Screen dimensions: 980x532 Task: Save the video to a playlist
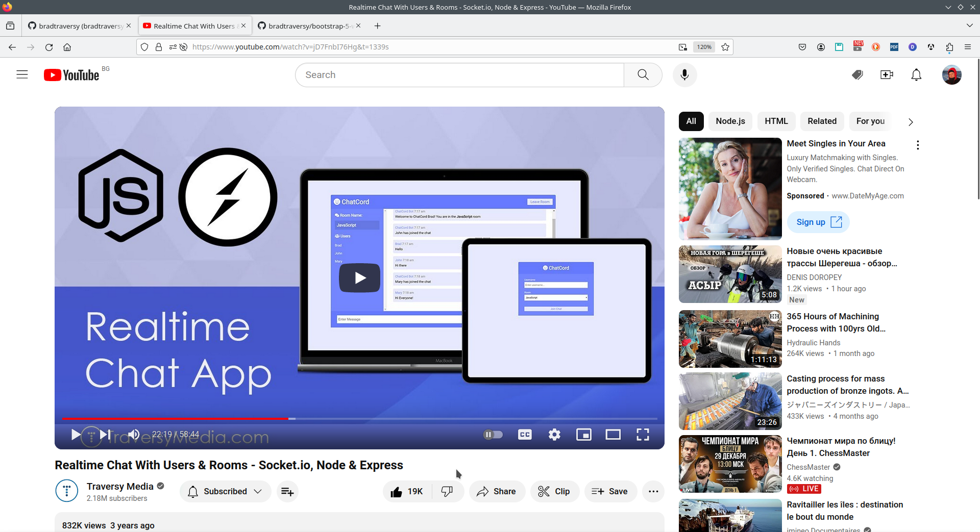610,492
